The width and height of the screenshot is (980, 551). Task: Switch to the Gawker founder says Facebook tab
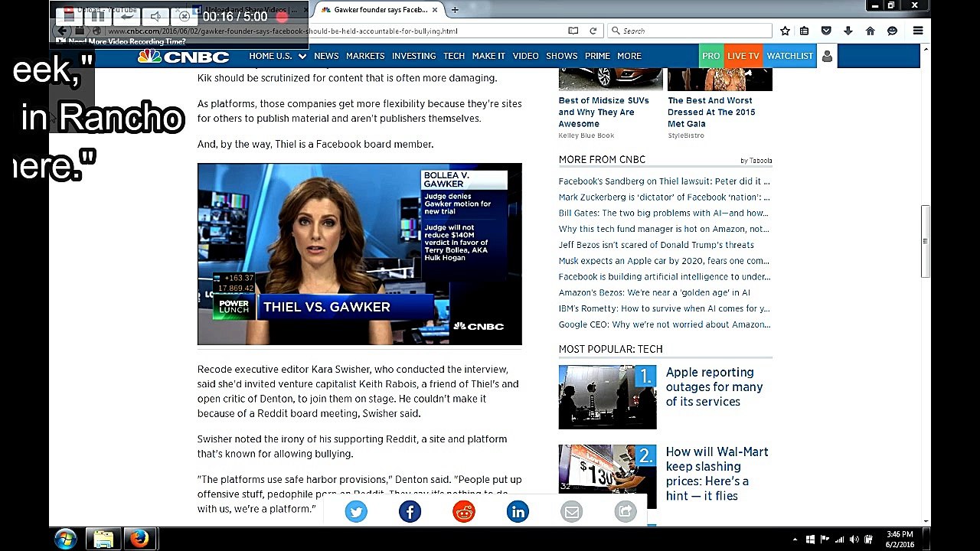click(379, 10)
